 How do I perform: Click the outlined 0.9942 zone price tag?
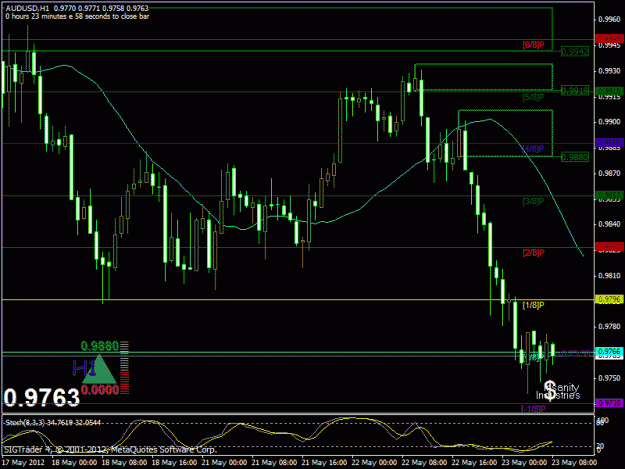point(575,51)
